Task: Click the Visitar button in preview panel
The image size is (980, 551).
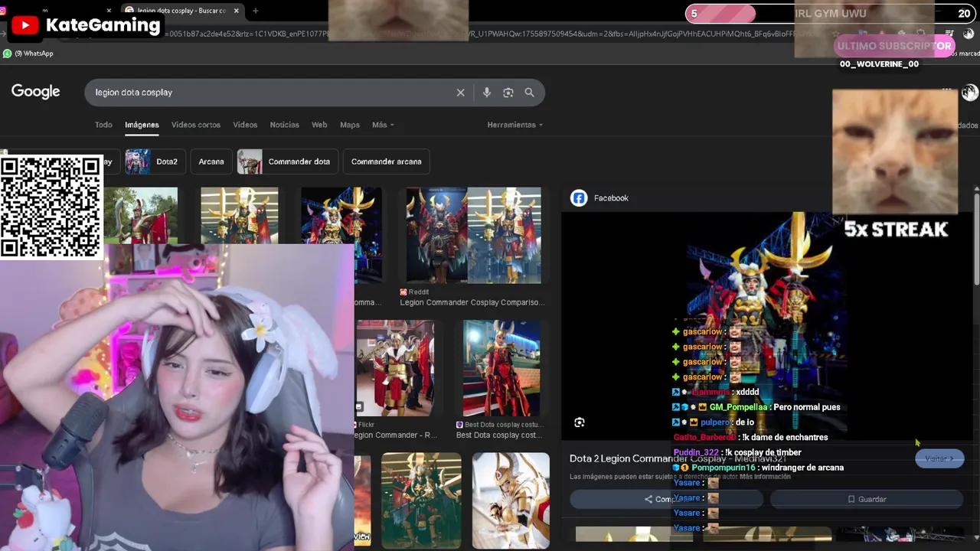Action: [939, 458]
